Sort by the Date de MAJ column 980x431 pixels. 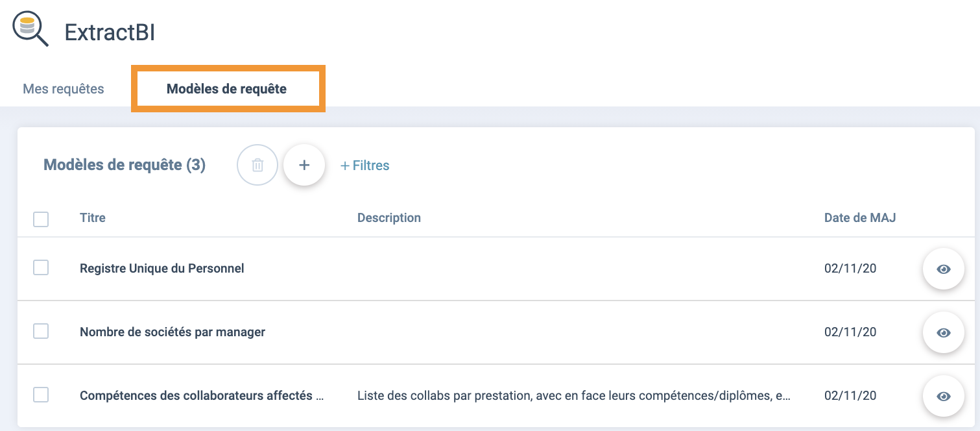click(860, 218)
